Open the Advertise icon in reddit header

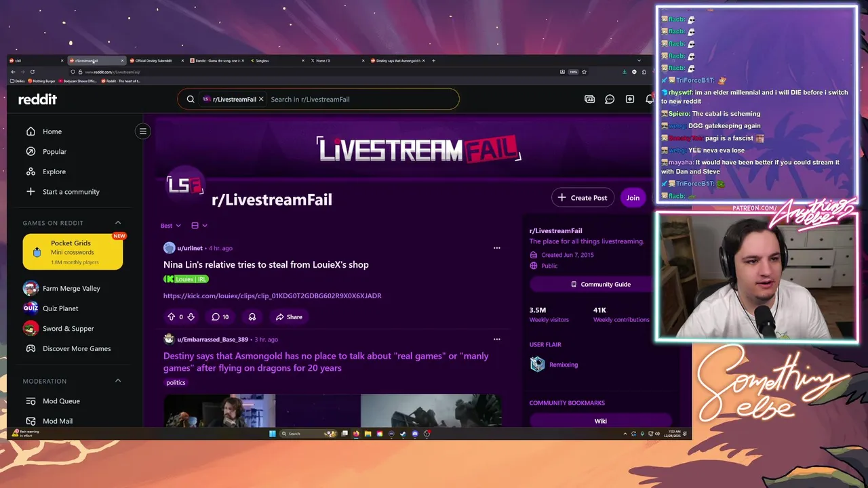click(590, 99)
